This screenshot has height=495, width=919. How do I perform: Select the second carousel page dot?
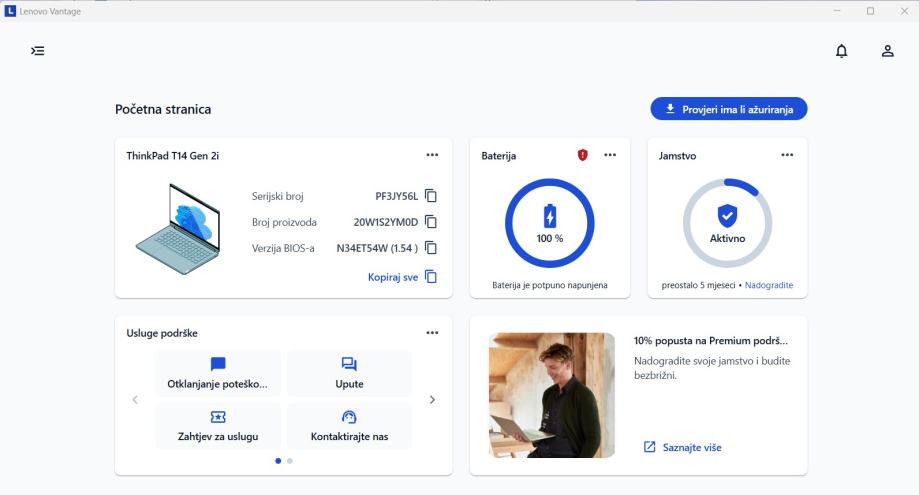[x=290, y=461]
